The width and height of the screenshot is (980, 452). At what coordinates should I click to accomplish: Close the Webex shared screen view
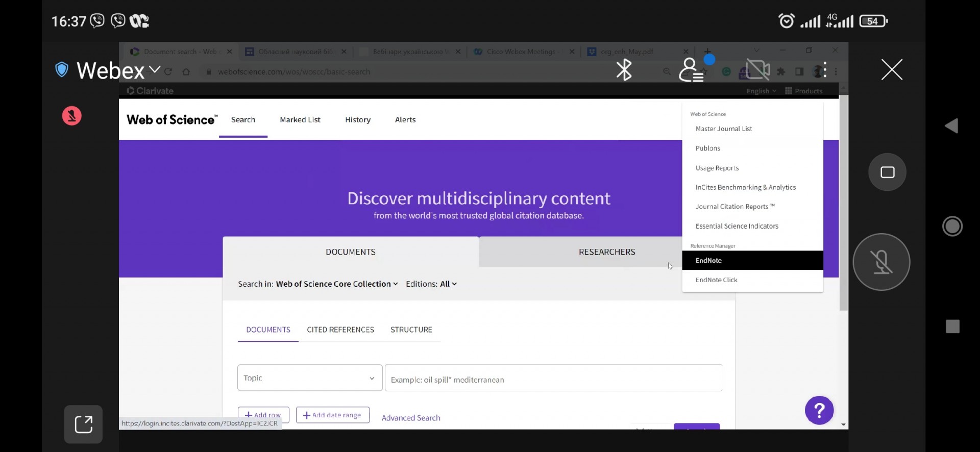[892, 69]
